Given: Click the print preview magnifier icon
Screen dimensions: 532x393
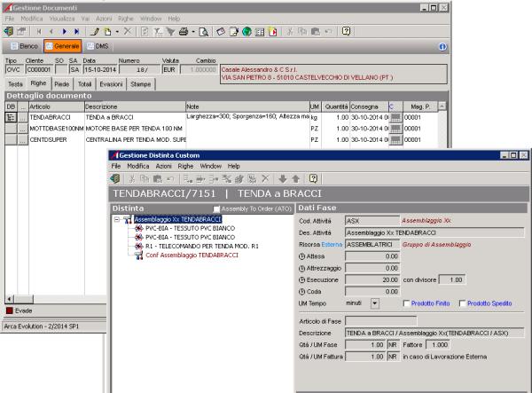Looking at the screenshot, I should (x=204, y=32).
